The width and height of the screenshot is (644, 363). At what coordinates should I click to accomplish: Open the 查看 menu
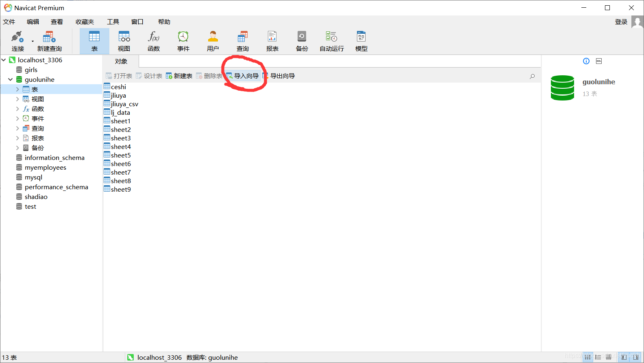[x=57, y=22]
